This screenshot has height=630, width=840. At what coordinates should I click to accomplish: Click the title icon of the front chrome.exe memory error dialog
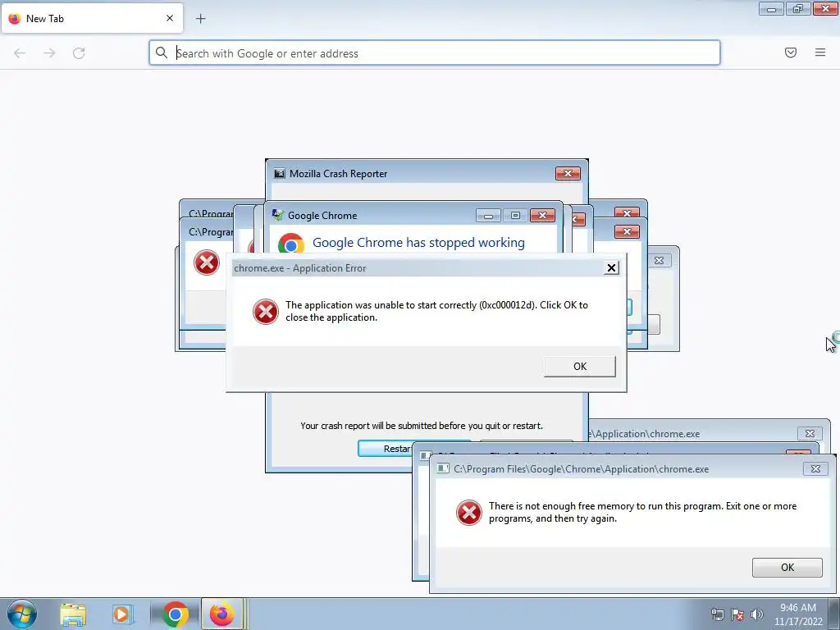pos(443,468)
